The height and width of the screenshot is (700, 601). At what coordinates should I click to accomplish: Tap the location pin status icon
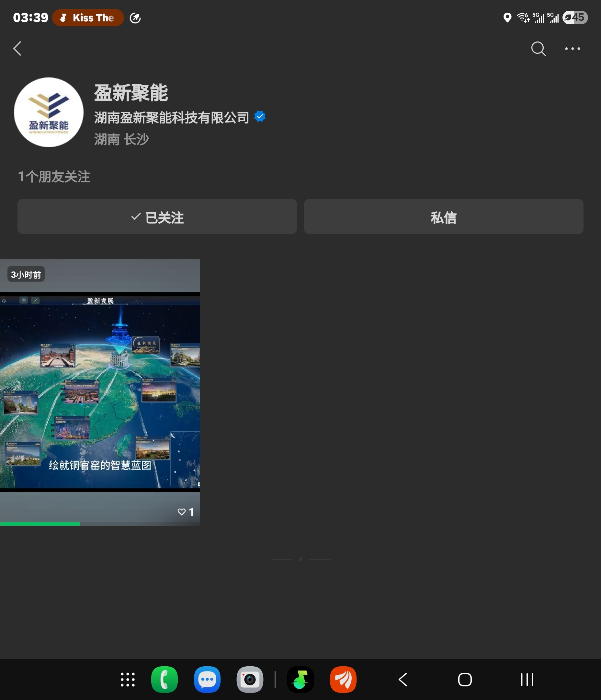tap(507, 17)
